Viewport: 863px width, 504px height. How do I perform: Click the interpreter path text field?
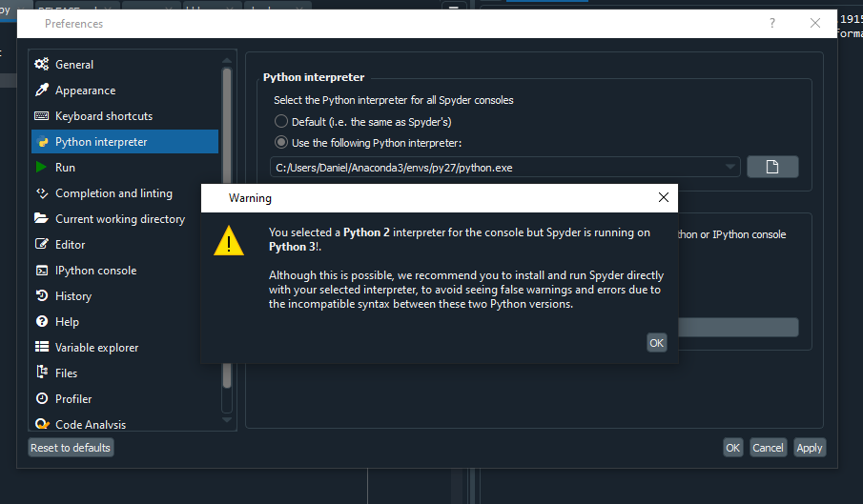[x=504, y=167]
